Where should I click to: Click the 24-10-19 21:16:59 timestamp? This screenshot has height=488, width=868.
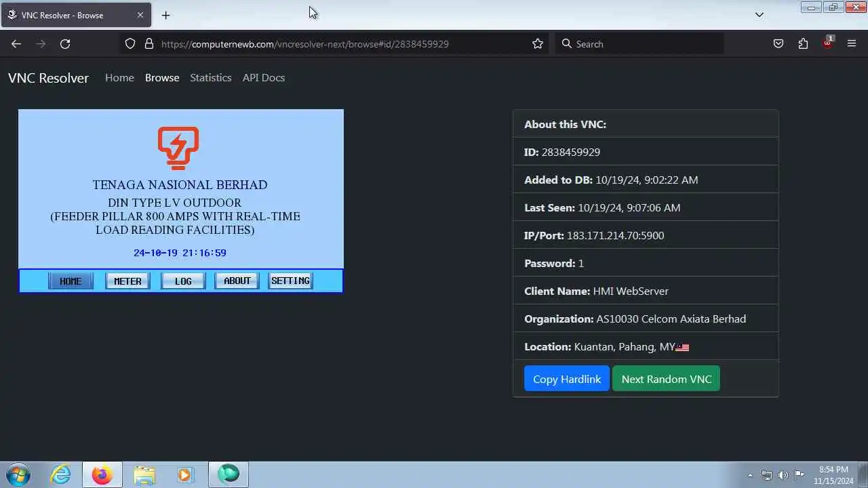[180, 253]
